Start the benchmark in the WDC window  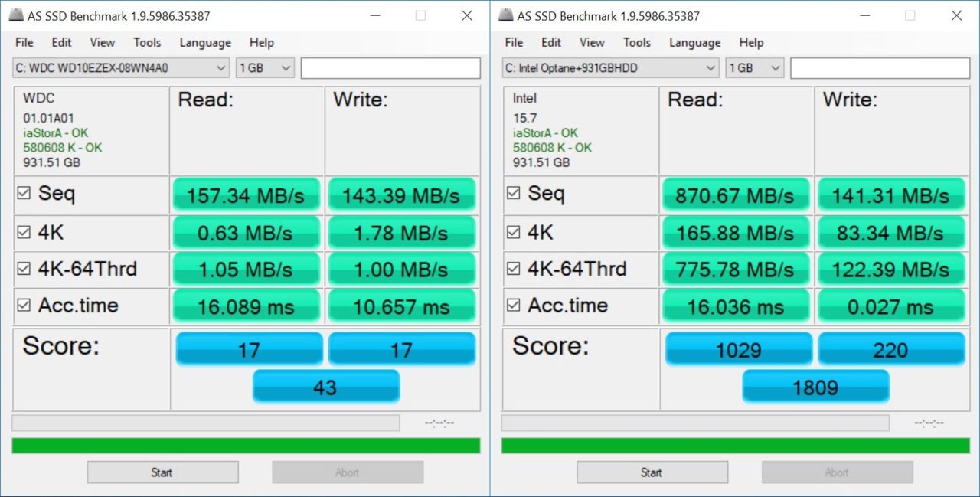pyautogui.click(x=162, y=472)
